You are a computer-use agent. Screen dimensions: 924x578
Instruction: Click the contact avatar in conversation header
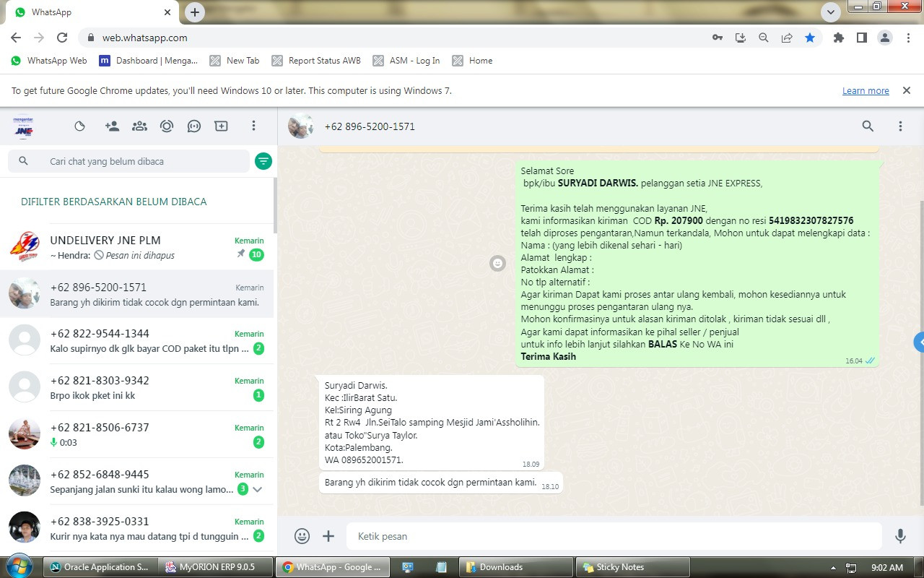[300, 126]
